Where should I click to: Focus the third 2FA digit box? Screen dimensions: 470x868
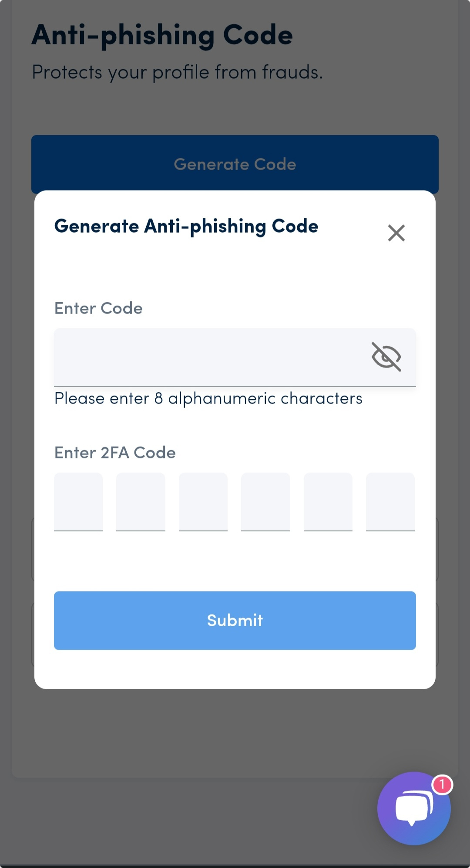point(203,501)
